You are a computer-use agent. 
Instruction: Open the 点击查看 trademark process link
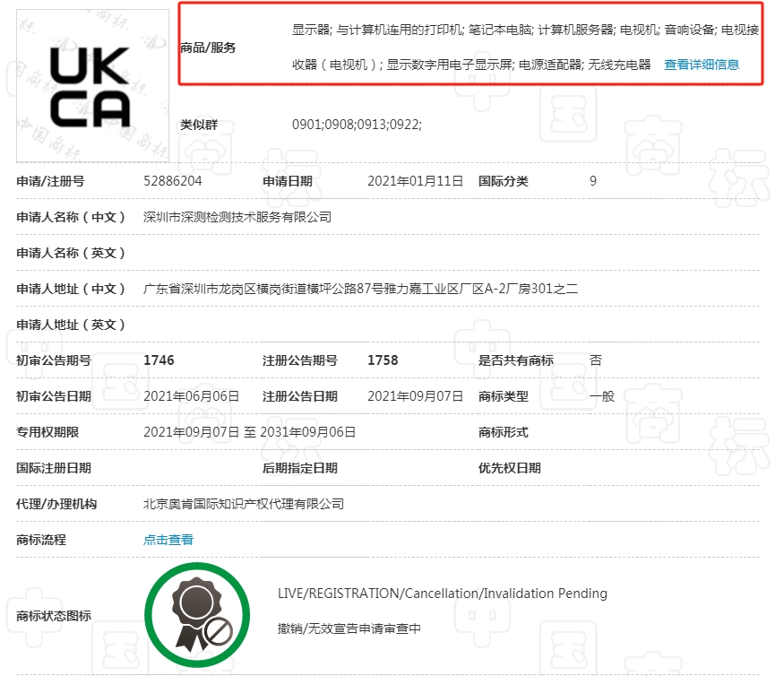[168, 540]
